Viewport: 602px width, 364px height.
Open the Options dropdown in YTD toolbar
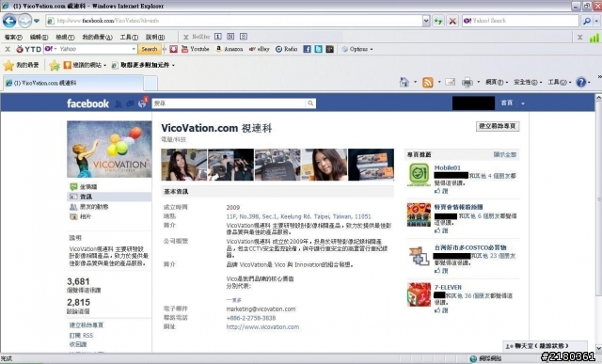click(357, 49)
